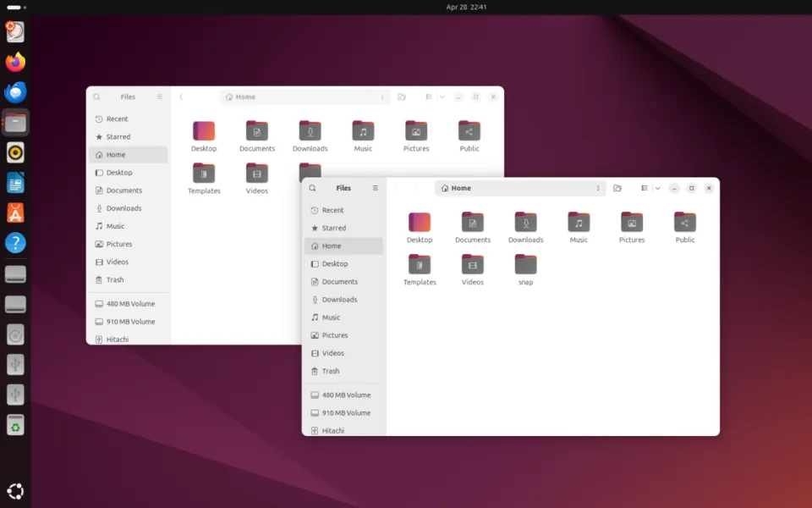Open Public folder in front Files window
The image size is (812, 508).
pyautogui.click(x=684, y=228)
